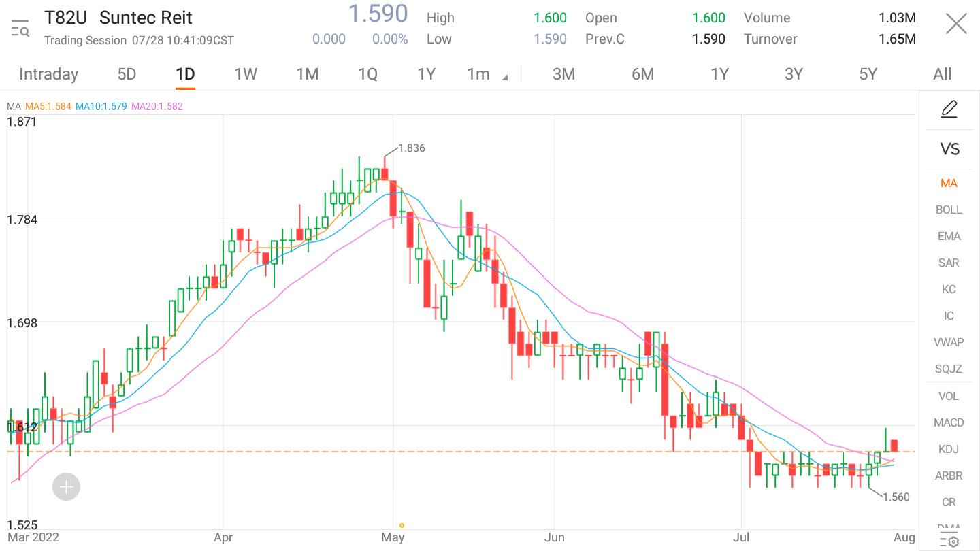Click the MA5:1.584 legend label

click(48, 106)
